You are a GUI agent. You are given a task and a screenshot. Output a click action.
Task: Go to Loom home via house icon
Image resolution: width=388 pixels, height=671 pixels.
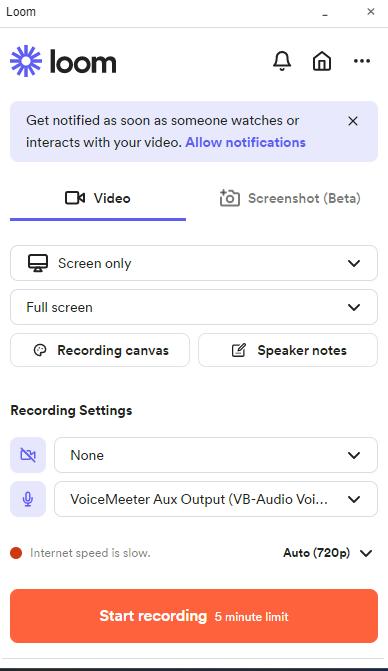322,61
